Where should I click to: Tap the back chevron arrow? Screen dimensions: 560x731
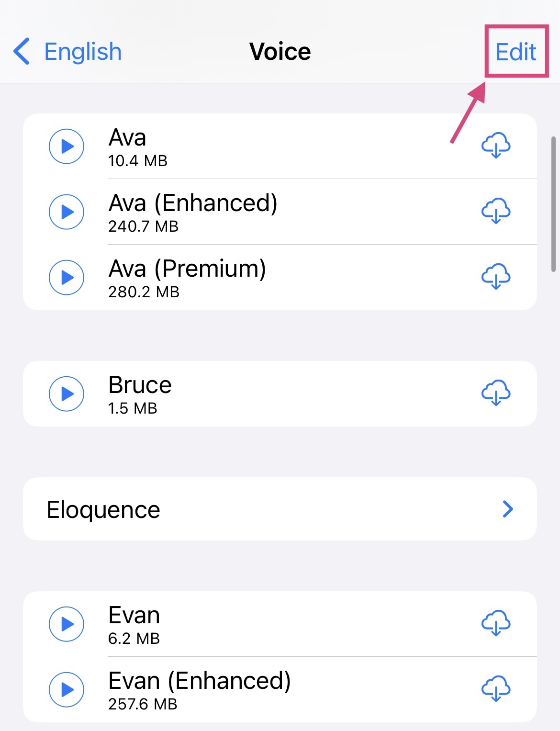coord(22,51)
